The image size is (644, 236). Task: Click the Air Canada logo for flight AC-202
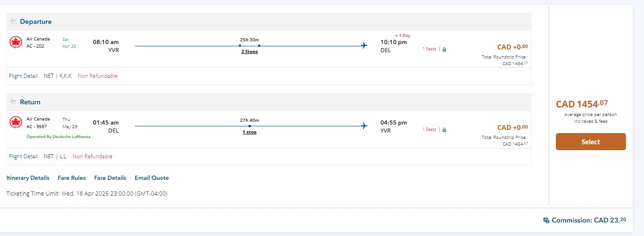point(16,42)
